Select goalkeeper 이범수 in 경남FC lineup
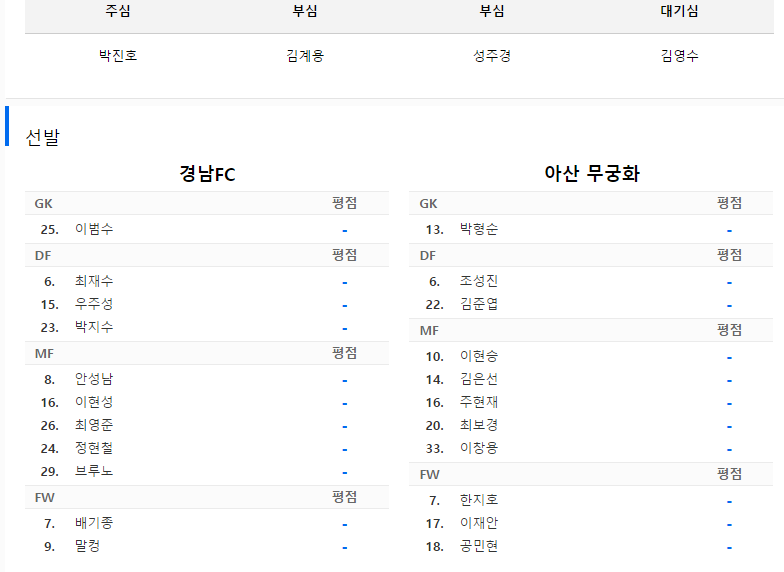This screenshot has width=784, height=572. [94, 229]
